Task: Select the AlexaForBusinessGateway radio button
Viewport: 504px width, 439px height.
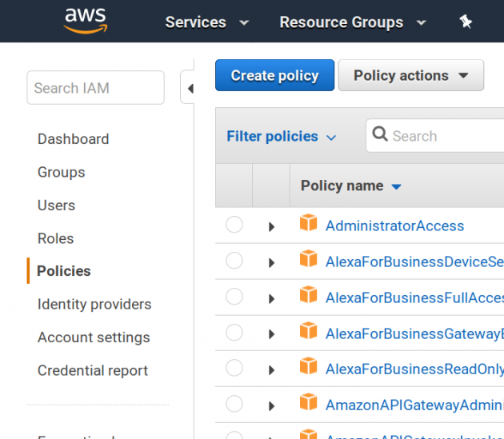Action: point(234,333)
